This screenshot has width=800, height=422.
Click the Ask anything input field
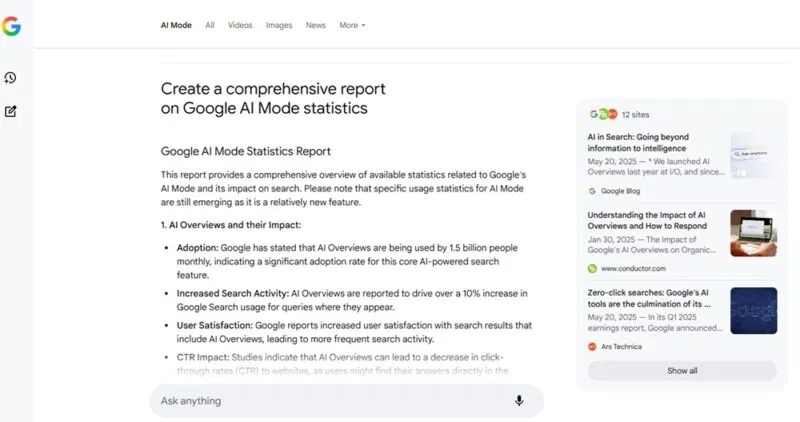[x=330, y=401]
